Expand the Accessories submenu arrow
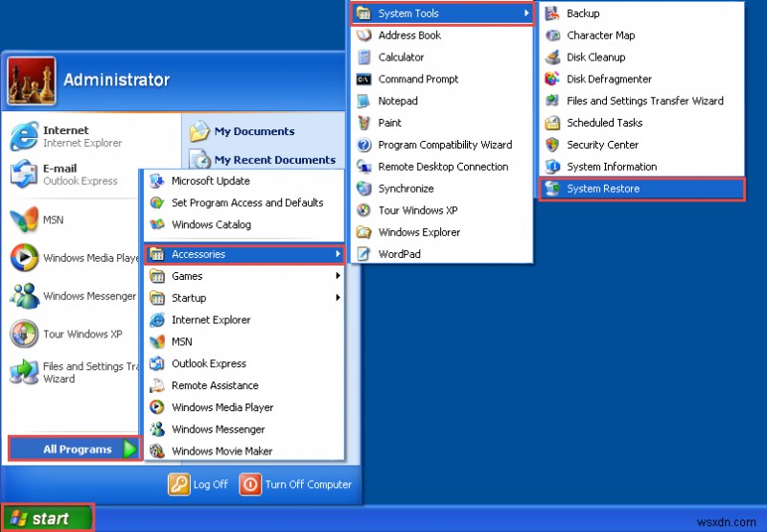 (337, 254)
